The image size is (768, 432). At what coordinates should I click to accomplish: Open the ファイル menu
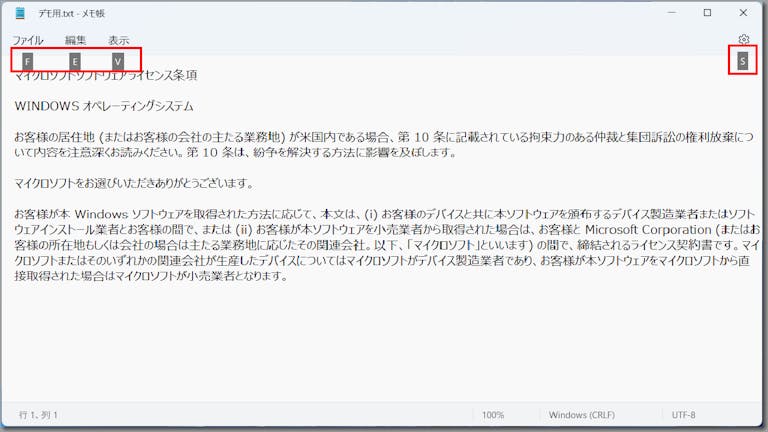tap(28, 40)
